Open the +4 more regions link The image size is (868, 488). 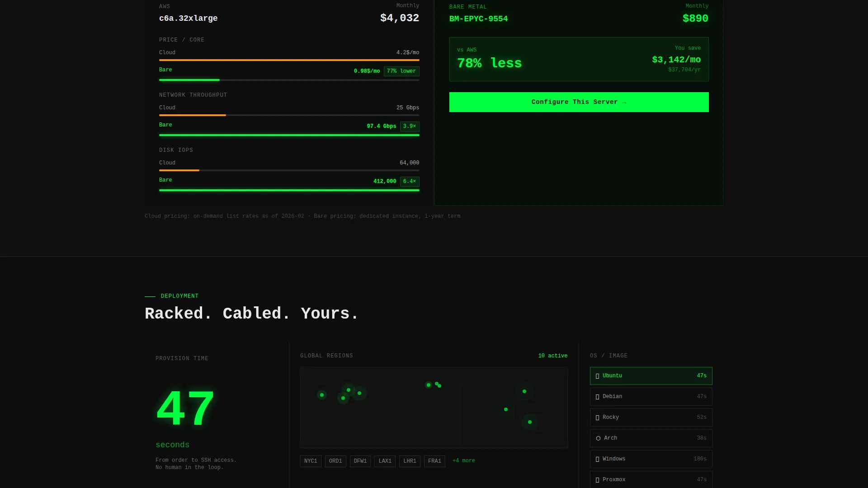(464, 461)
